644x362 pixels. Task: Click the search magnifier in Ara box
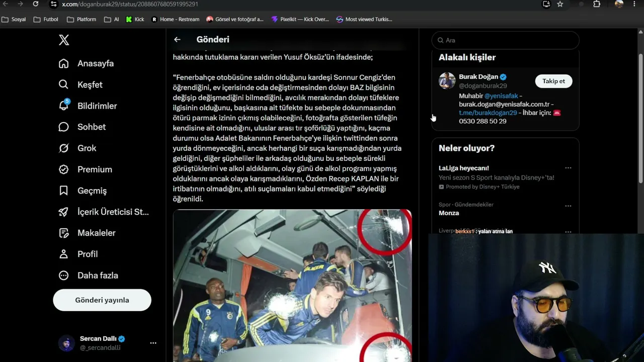[440, 40]
